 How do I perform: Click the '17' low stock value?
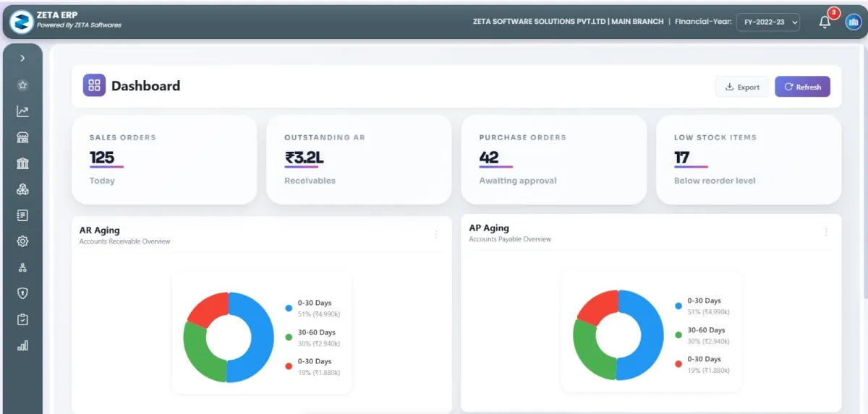682,158
